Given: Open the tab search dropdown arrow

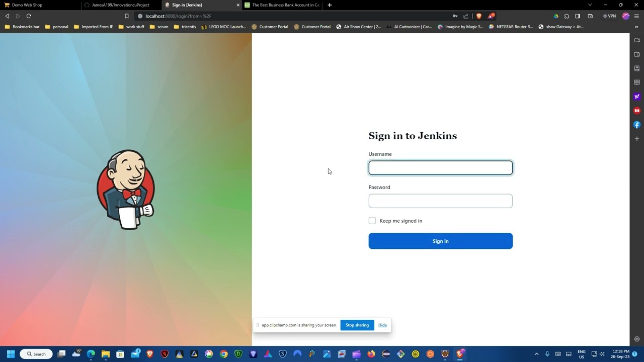Looking at the screenshot, I should point(590,5).
